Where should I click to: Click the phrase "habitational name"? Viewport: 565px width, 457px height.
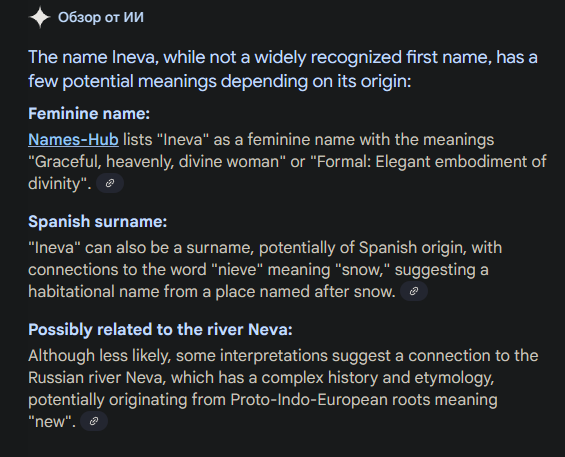94,291
